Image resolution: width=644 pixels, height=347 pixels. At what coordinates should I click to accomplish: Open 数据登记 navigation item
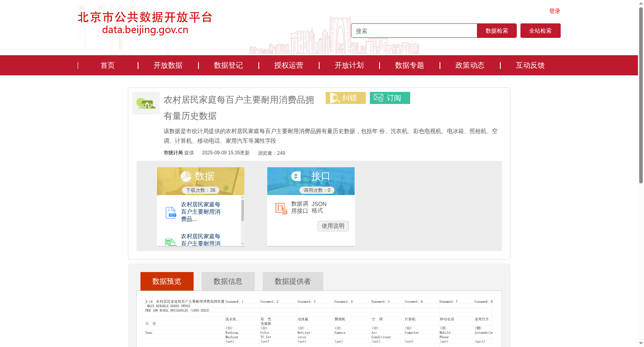(x=228, y=65)
